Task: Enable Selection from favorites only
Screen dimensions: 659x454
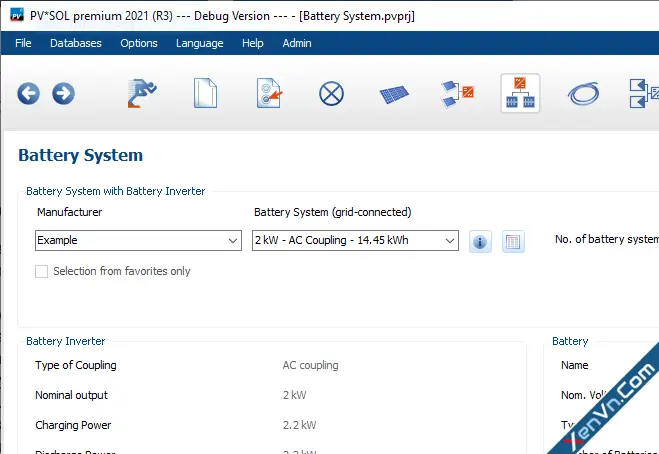Action: tap(41, 271)
